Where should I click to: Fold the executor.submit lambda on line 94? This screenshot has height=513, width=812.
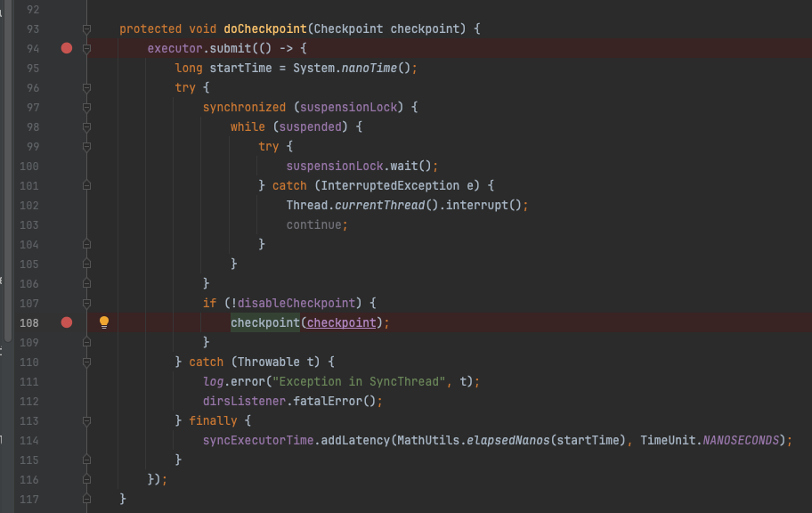[87, 49]
